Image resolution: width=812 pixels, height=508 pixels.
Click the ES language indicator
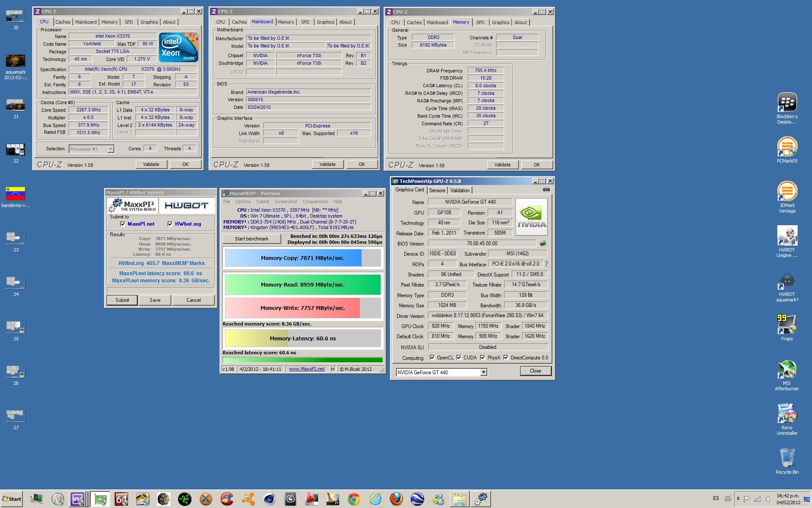716,499
